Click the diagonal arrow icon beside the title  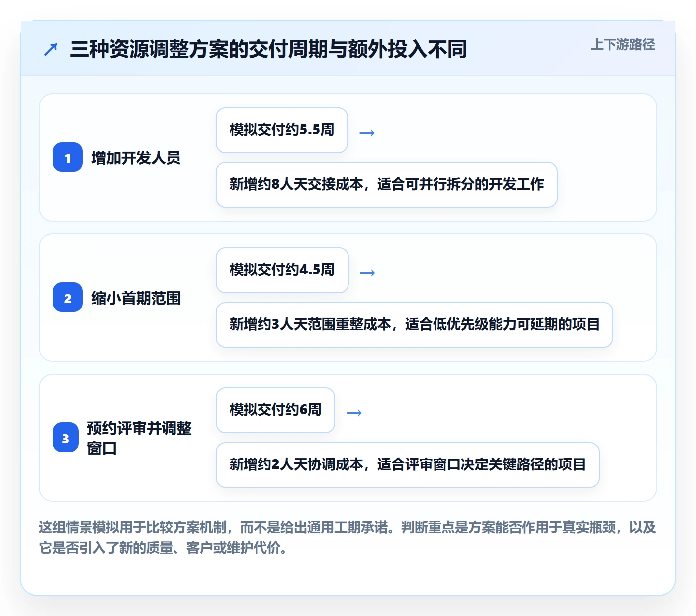(x=51, y=49)
